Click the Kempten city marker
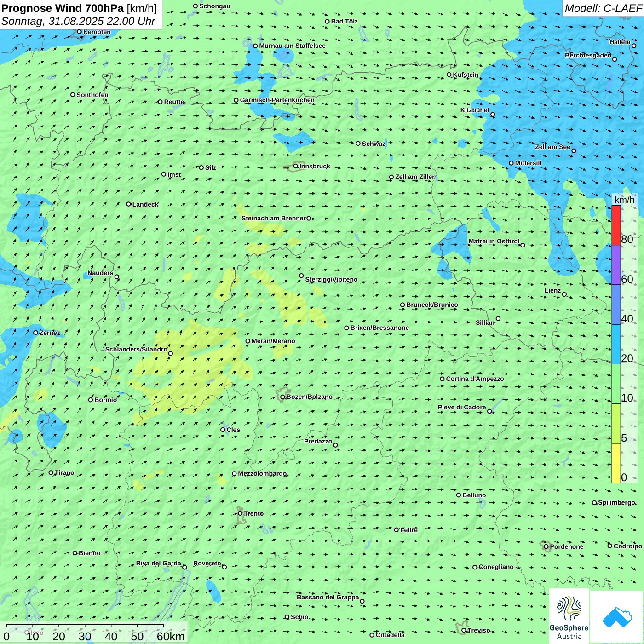644x644 pixels. coord(79,32)
